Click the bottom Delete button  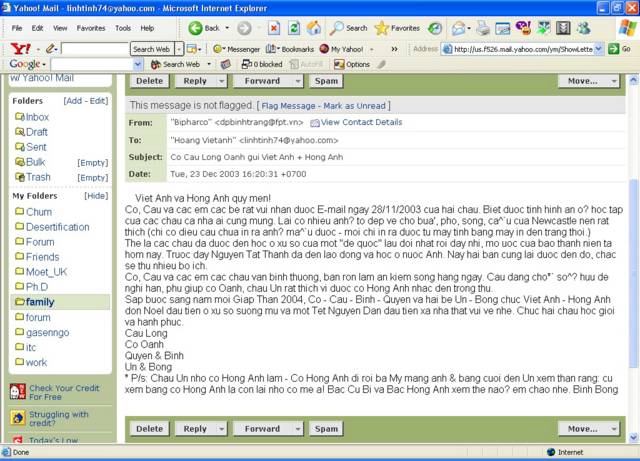click(x=149, y=429)
